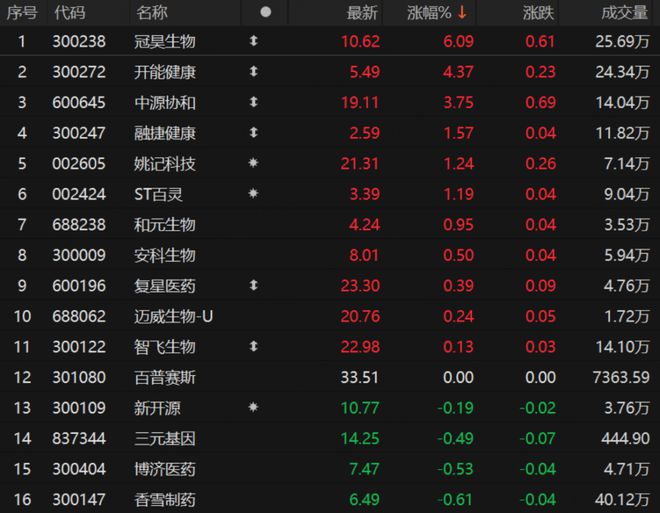Toggle the circle marker column header
This screenshot has height=513, width=660.
pos(266,12)
